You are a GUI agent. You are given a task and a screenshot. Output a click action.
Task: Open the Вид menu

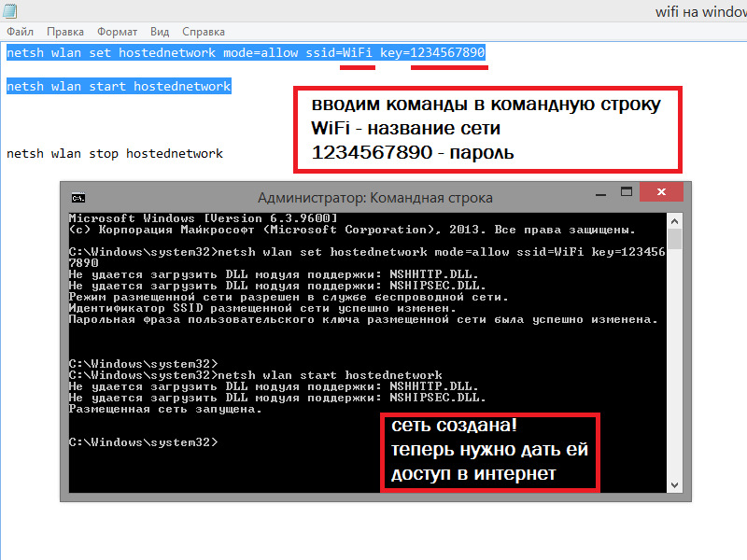[160, 32]
